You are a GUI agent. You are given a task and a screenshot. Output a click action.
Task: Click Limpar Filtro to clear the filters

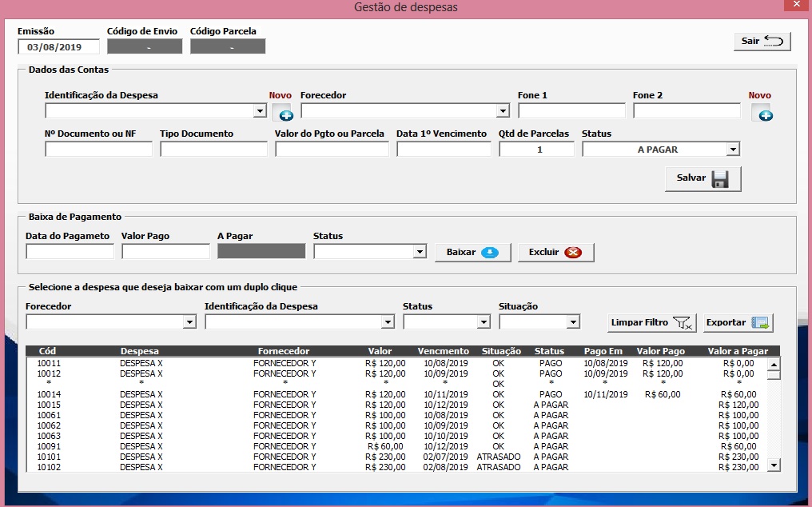651,322
